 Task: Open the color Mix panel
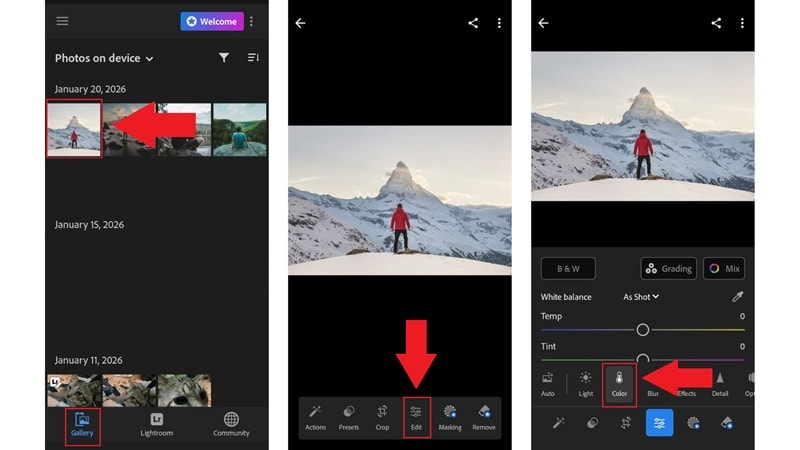[724, 268]
